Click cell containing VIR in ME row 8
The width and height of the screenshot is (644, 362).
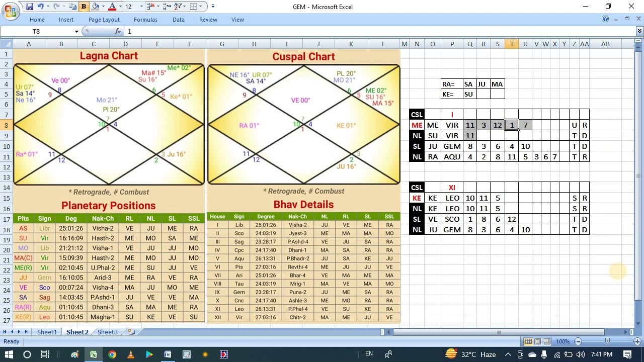(x=452, y=125)
